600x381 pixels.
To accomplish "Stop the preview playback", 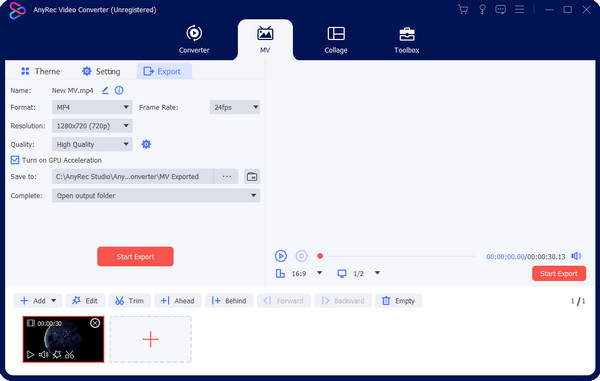I will coord(302,256).
